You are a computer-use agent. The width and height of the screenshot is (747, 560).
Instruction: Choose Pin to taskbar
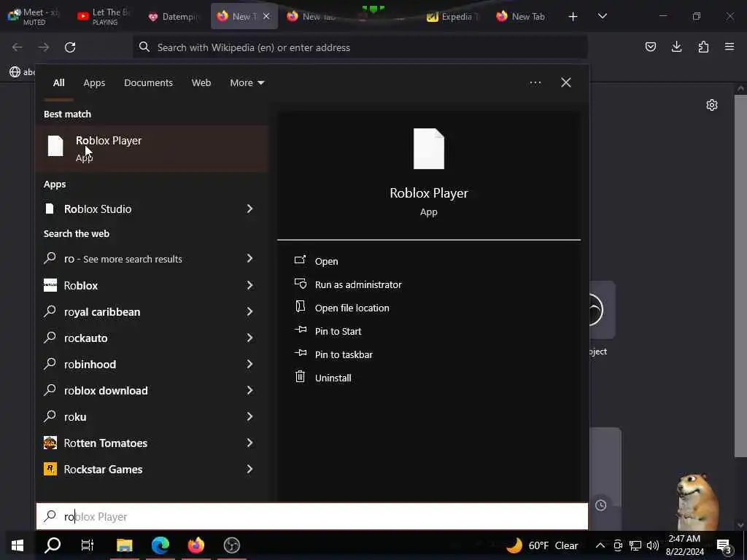coord(344,355)
